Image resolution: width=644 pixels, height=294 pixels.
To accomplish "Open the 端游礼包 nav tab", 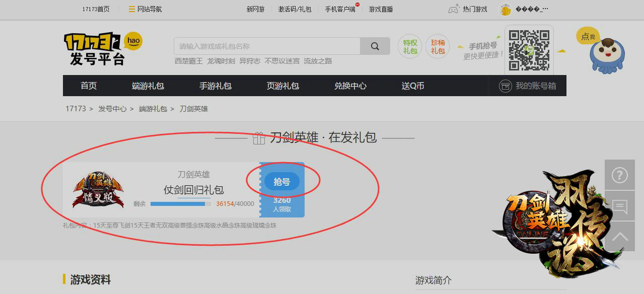I will (x=148, y=86).
